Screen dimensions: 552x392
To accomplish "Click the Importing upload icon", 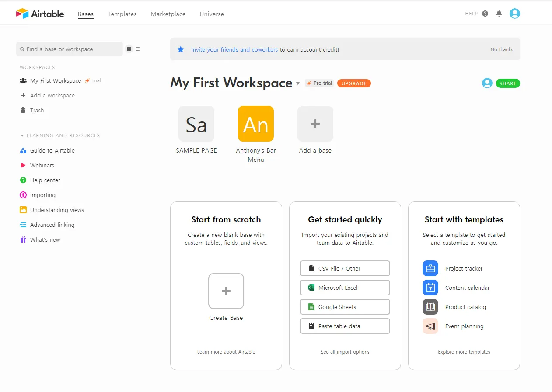I will pyautogui.click(x=23, y=195).
